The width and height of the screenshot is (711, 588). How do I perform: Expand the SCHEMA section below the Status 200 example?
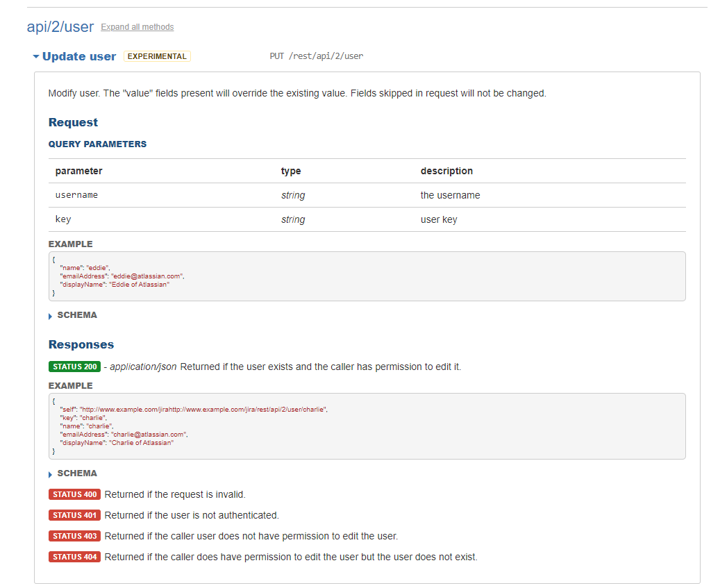[72, 473]
